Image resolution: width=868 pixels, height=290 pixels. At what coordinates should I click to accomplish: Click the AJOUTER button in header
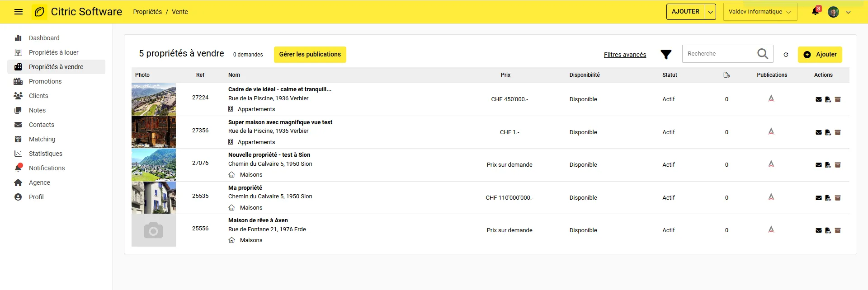coord(685,12)
